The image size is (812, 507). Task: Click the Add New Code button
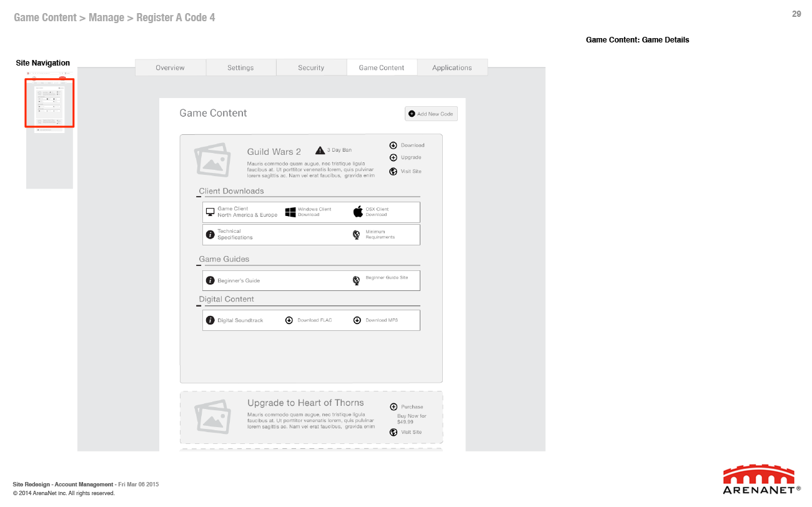pos(431,114)
